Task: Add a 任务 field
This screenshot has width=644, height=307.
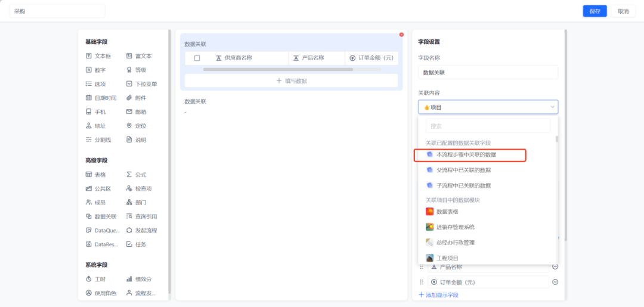Action: click(137, 244)
